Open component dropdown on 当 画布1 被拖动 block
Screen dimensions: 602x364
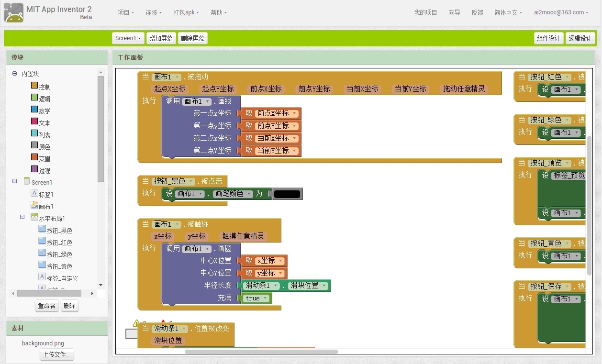pos(166,77)
